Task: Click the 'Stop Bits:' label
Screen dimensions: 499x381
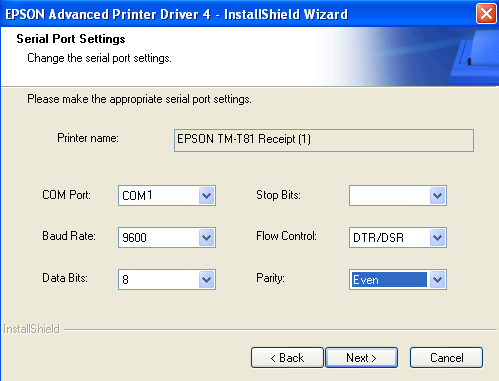Action: [x=278, y=195]
